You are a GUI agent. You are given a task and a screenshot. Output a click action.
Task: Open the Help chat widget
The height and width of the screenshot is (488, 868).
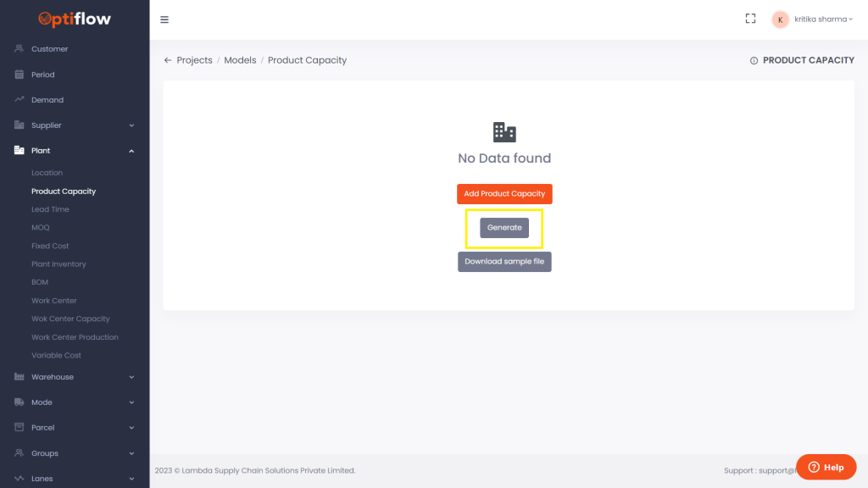pyautogui.click(x=826, y=467)
